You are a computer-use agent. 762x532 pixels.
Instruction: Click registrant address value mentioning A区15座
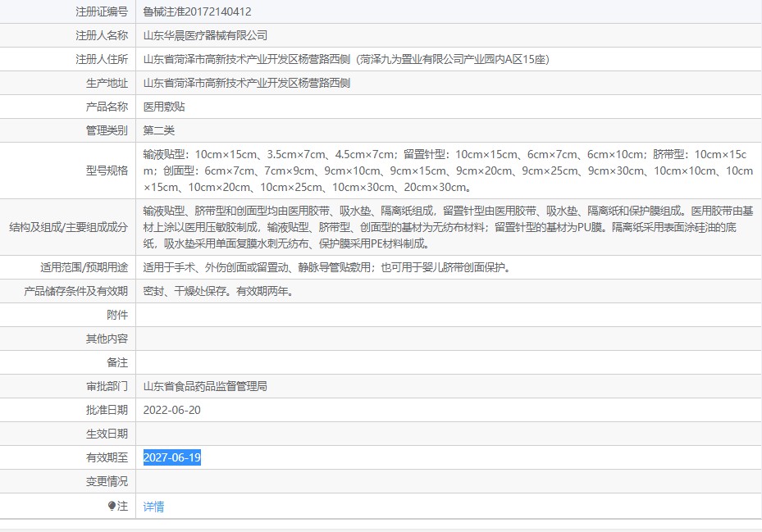click(346, 59)
